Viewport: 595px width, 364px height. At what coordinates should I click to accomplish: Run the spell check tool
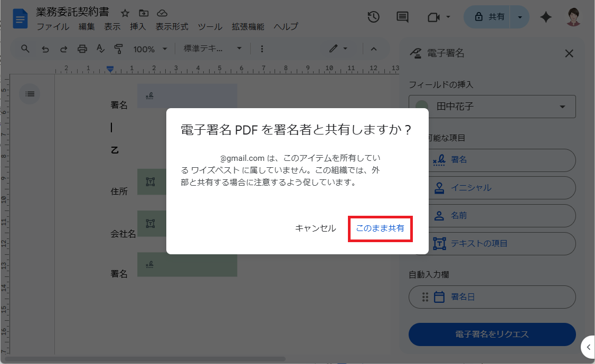coord(100,49)
